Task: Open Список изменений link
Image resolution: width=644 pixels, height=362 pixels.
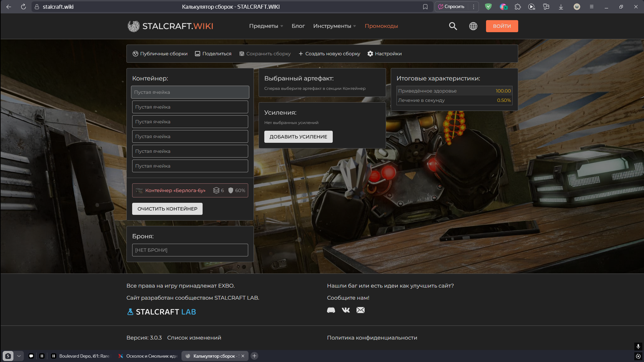Action: click(x=194, y=338)
